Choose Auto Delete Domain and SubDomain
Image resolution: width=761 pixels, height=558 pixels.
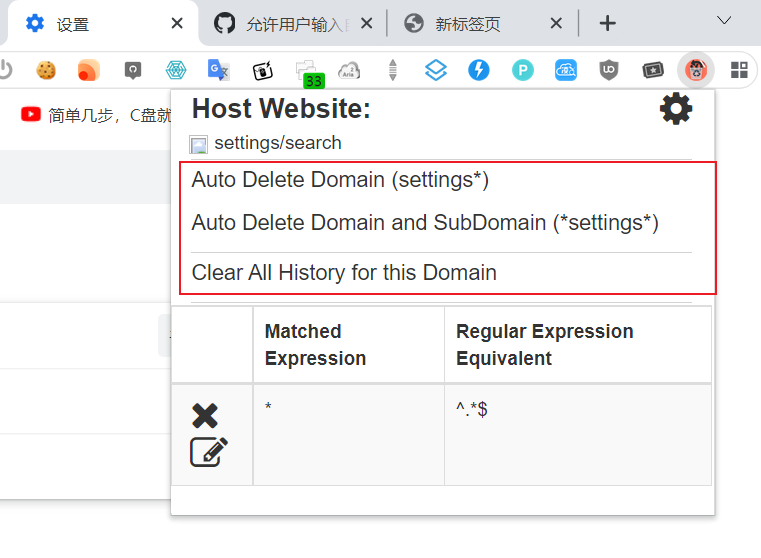[425, 222]
